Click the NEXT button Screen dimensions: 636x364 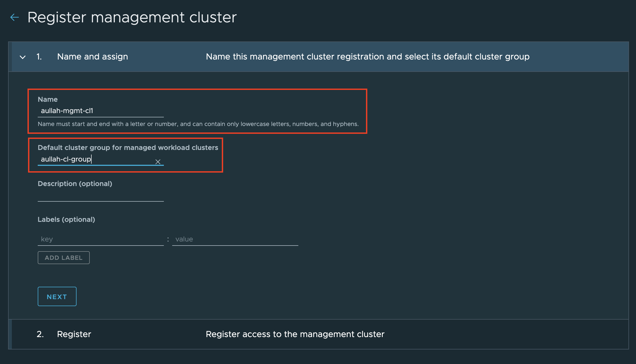tap(57, 296)
